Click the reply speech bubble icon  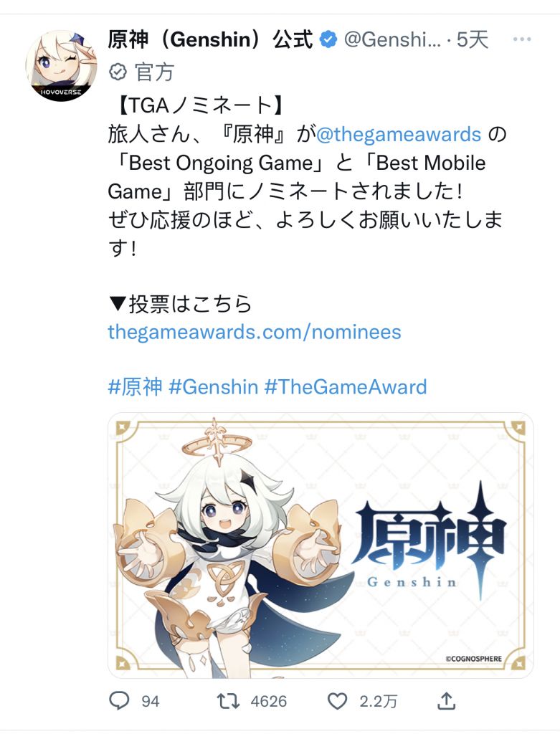(x=119, y=701)
